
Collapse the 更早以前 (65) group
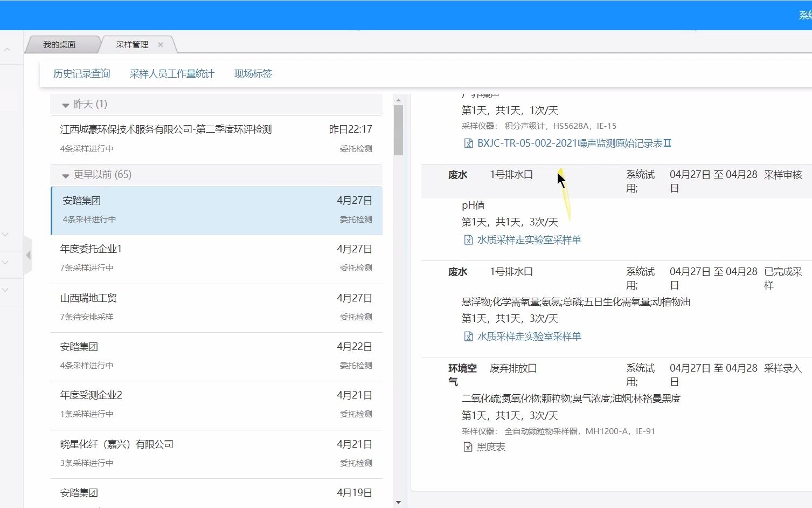pyautogui.click(x=66, y=175)
